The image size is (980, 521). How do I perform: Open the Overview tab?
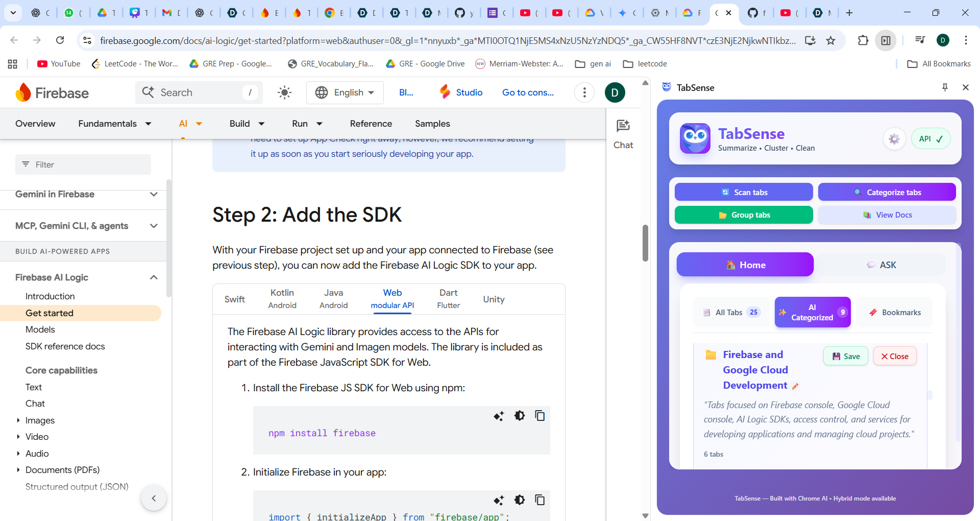(x=35, y=124)
